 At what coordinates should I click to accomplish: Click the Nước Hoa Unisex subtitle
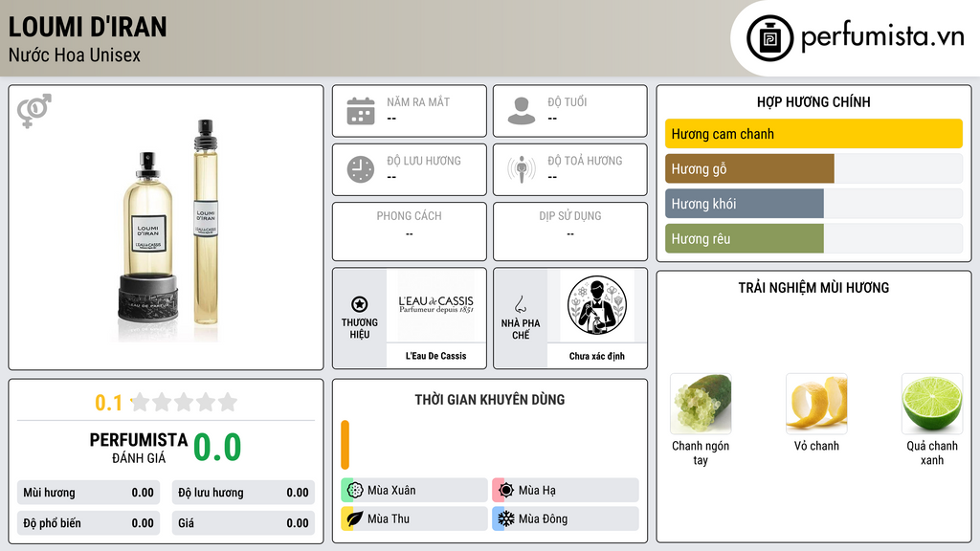click(x=75, y=55)
